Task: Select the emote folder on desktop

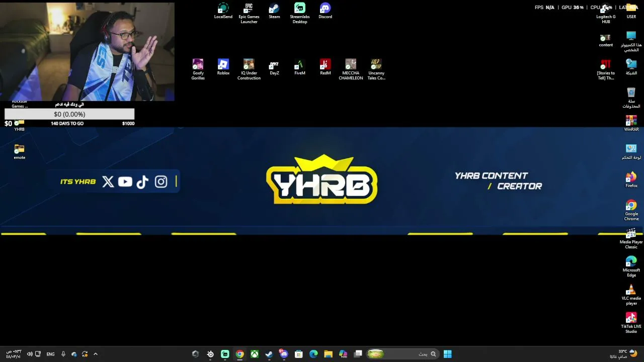Action: click(x=20, y=152)
